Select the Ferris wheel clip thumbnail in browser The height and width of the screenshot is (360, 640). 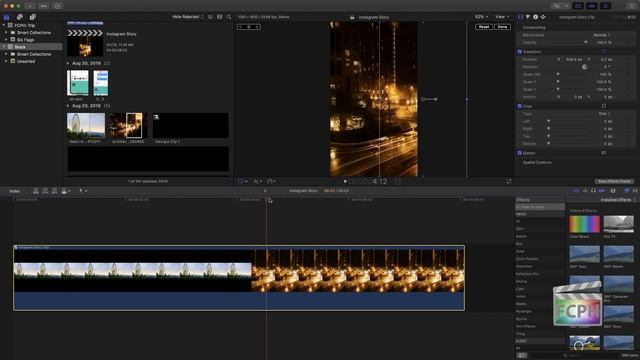(x=86, y=126)
